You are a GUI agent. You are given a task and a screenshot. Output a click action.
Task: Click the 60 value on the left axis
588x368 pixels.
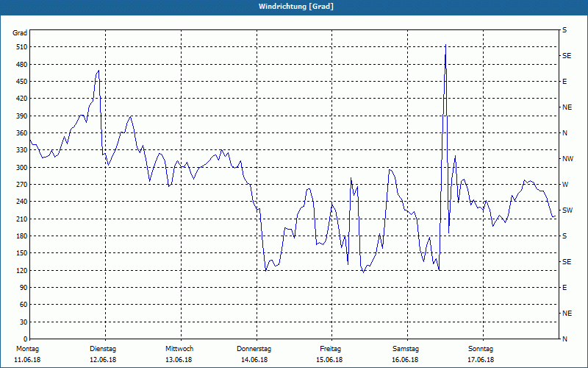tap(24, 305)
